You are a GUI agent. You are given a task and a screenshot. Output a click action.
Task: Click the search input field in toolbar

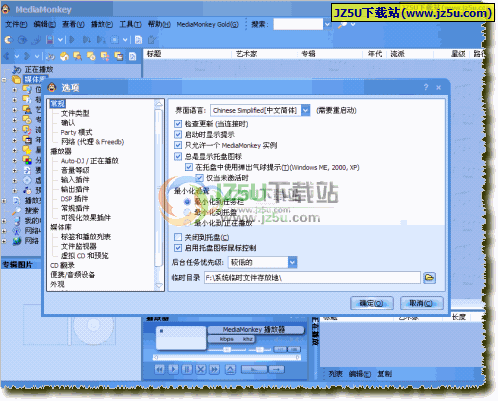(x=298, y=24)
